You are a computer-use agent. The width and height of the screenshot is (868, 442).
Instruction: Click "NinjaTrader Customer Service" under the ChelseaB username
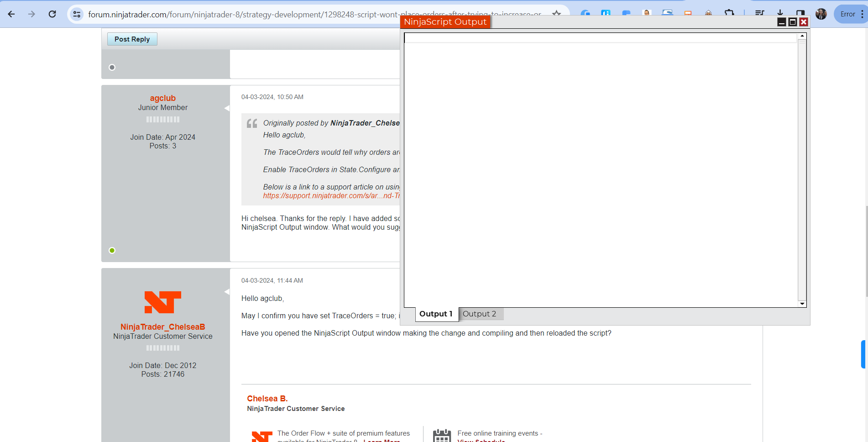[163, 337]
